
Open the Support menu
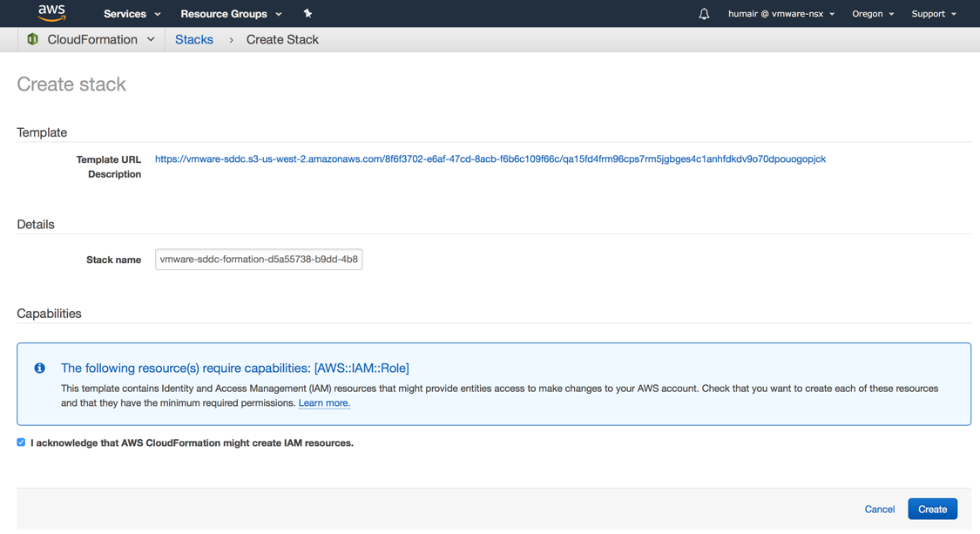(934, 14)
